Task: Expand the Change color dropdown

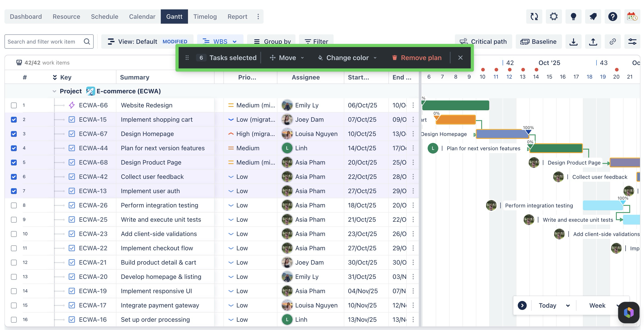Action: [x=347, y=58]
